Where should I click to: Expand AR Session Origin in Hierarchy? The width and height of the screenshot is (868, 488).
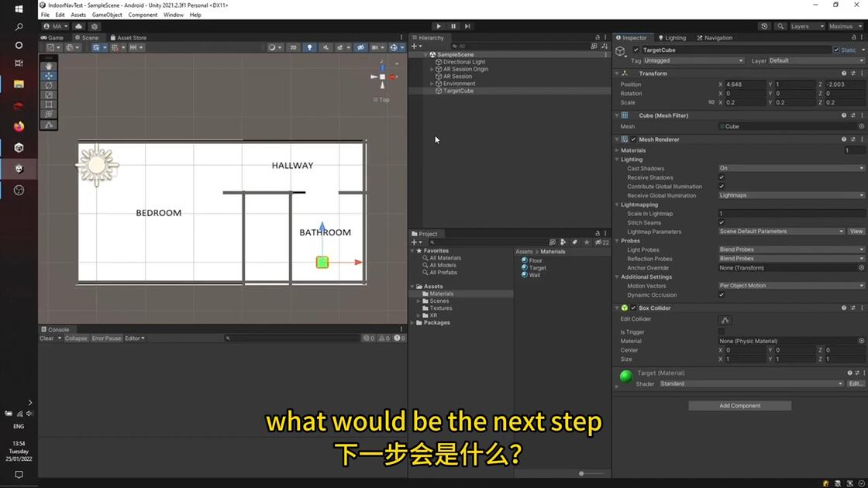[x=432, y=69]
